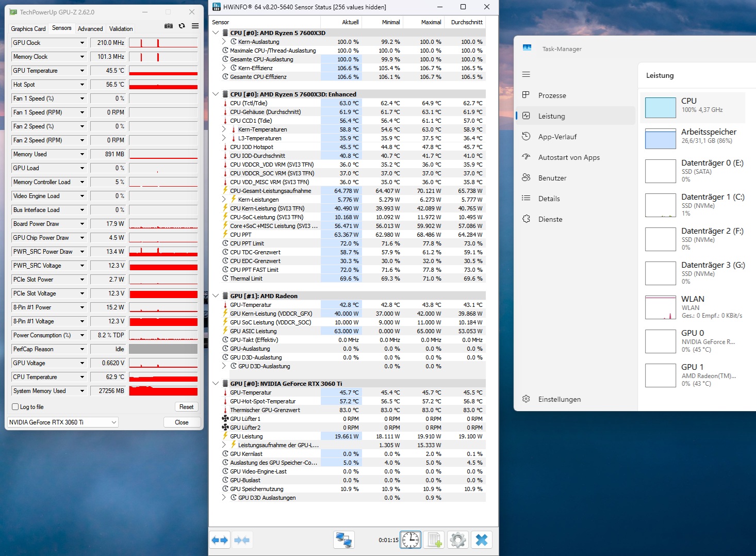Expand L3-Temperaturen row in HWiNFO
The image size is (756, 556).
224,138
